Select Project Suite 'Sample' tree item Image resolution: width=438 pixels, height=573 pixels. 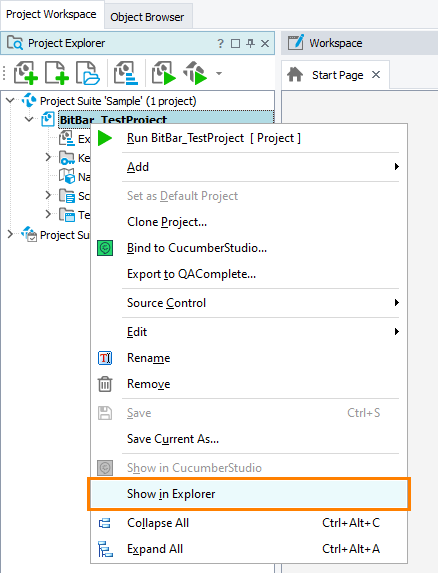pyautogui.click(x=118, y=101)
